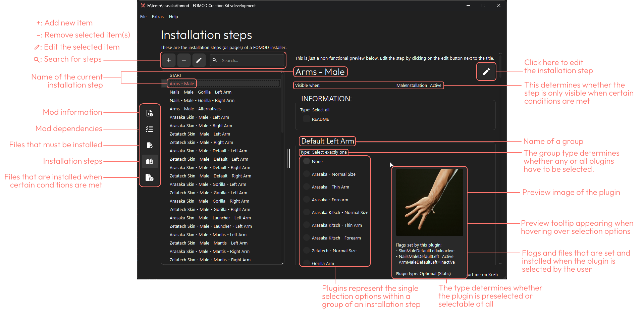Enable the README checkbox
This screenshot has height=321, width=644.
coord(306,119)
